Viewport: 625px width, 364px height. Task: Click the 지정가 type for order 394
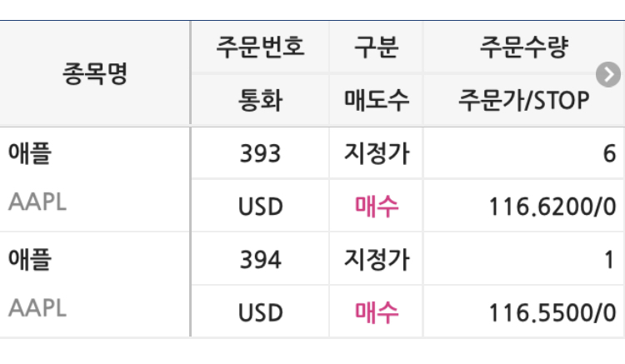coord(376,260)
